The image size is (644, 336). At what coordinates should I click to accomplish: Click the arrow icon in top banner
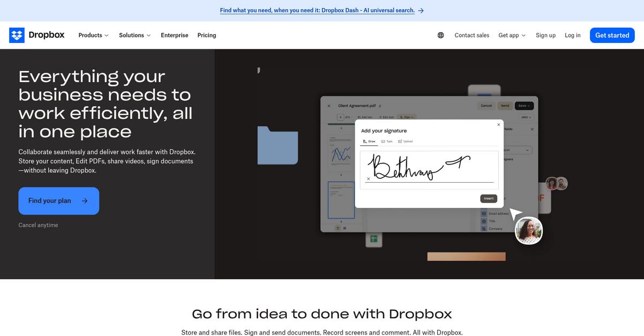[421, 10]
